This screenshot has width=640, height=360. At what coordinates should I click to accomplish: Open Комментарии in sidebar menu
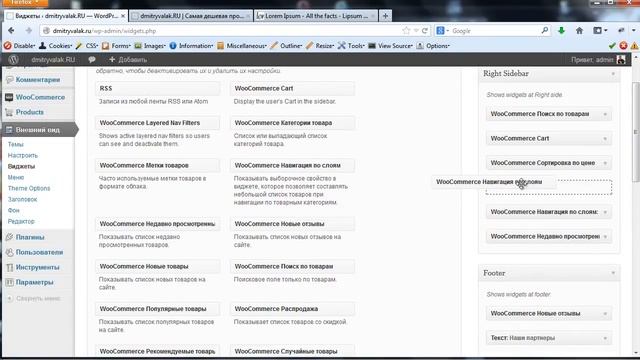[38, 80]
